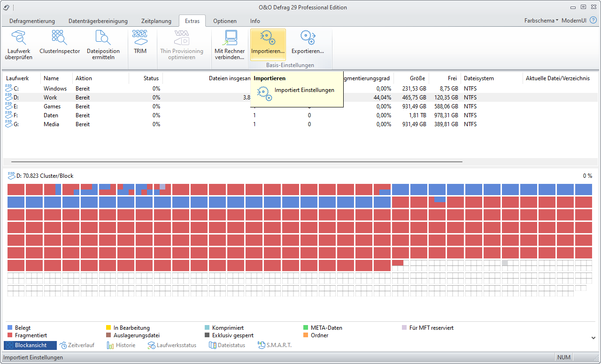601x364 pixels.
Task: Click the Auslagerungsdatei legend swatch
Action: point(109,335)
